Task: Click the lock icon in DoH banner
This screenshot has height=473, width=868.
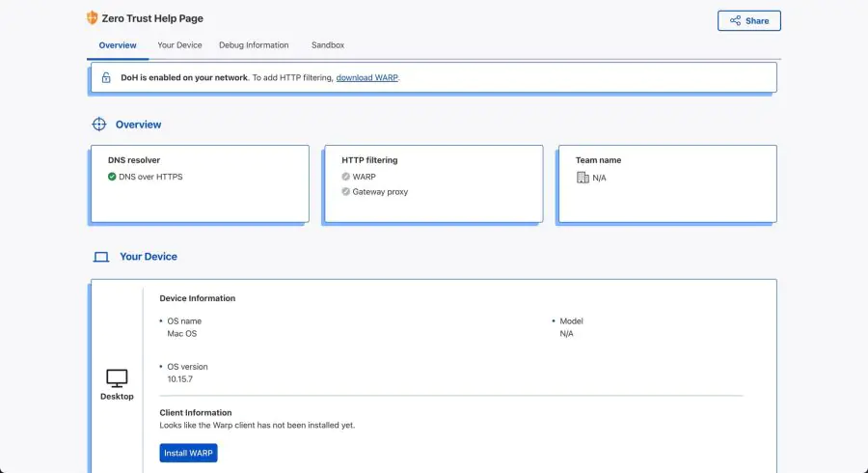Action: [106, 77]
